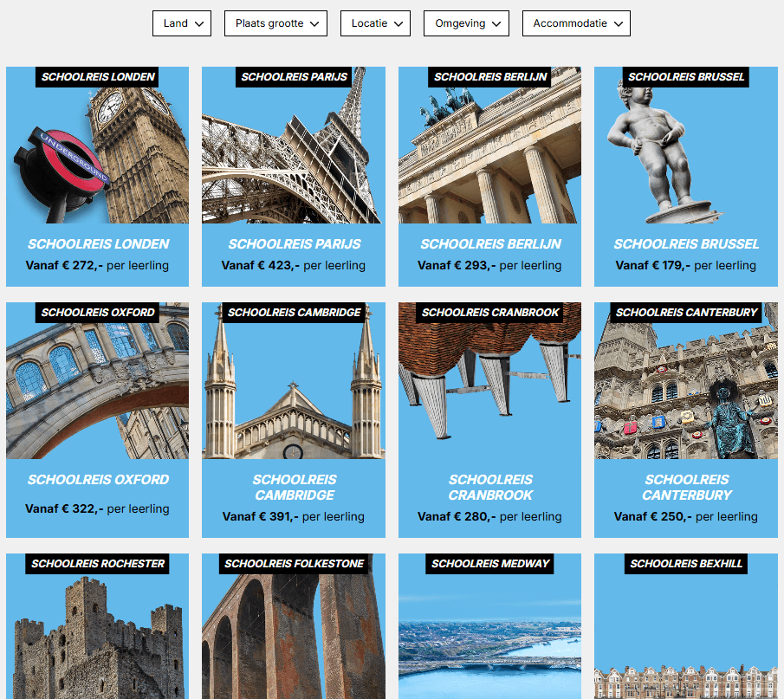The width and height of the screenshot is (784, 699).
Task: Click the Cambridge church towers image
Action: point(293,390)
